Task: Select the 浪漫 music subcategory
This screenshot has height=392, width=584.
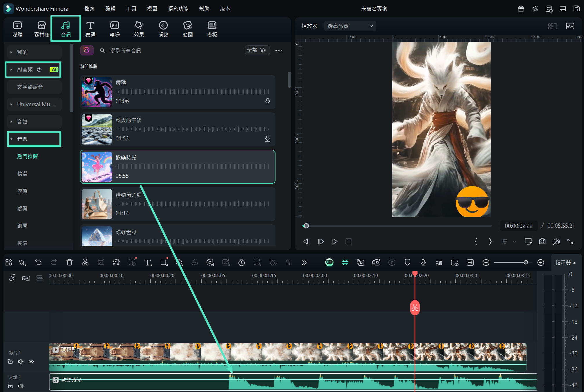Action: point(22,191)
